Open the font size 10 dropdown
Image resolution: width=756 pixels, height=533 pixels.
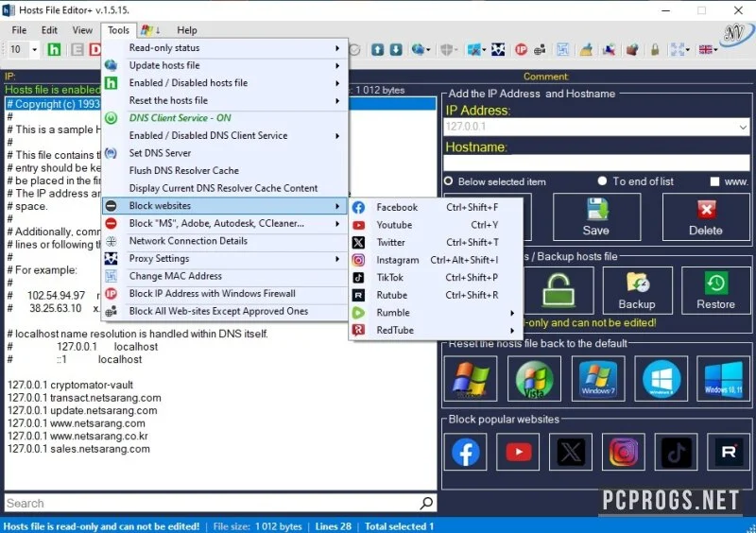(x=34, y=49)
